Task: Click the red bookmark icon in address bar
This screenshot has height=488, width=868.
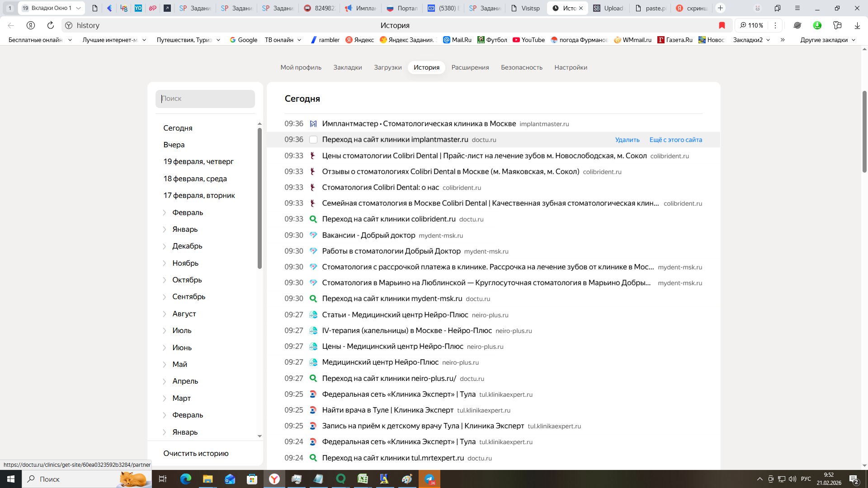Action: click(722, 25)
